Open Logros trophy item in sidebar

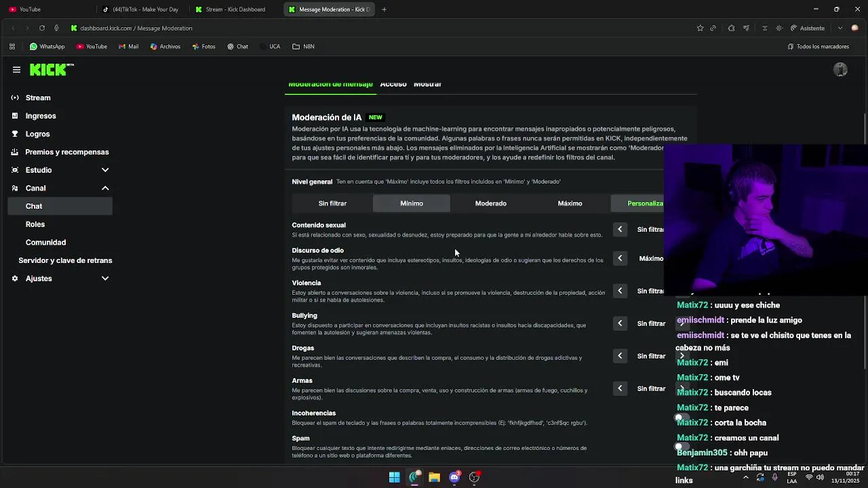tap(37, 134)
